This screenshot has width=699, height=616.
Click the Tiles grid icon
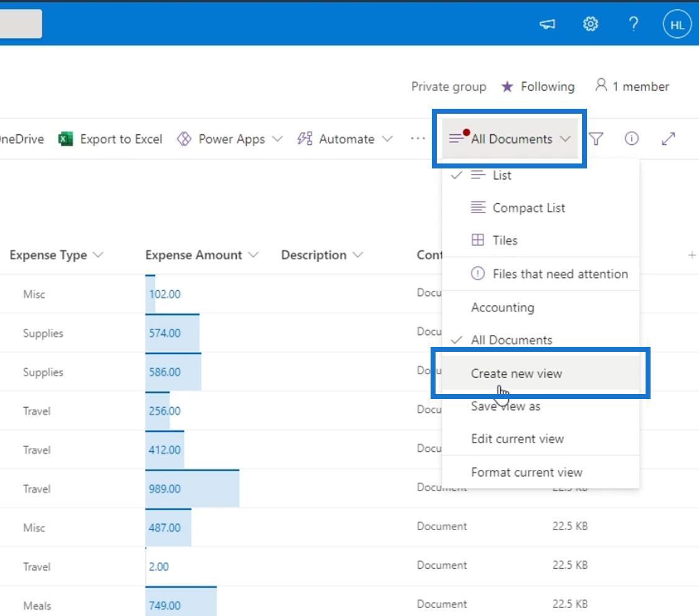click(x=477, y=240)
